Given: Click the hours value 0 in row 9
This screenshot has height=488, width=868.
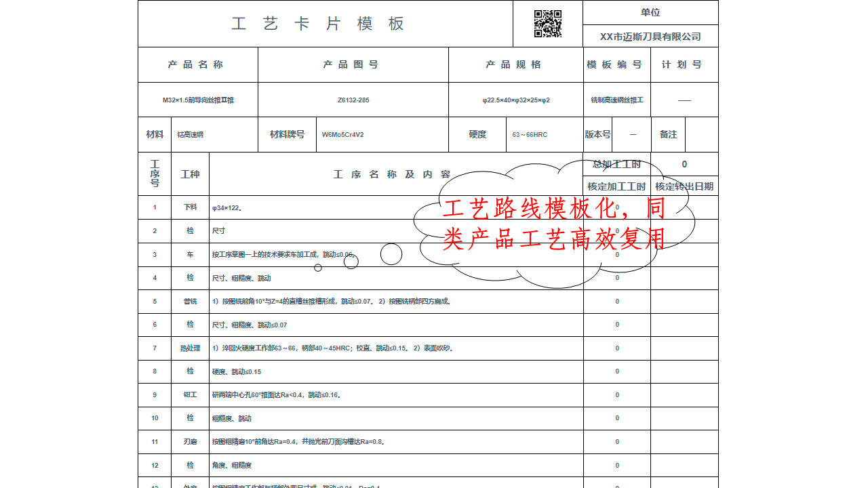Looking at the screenshot, I should tap(617, 395).
